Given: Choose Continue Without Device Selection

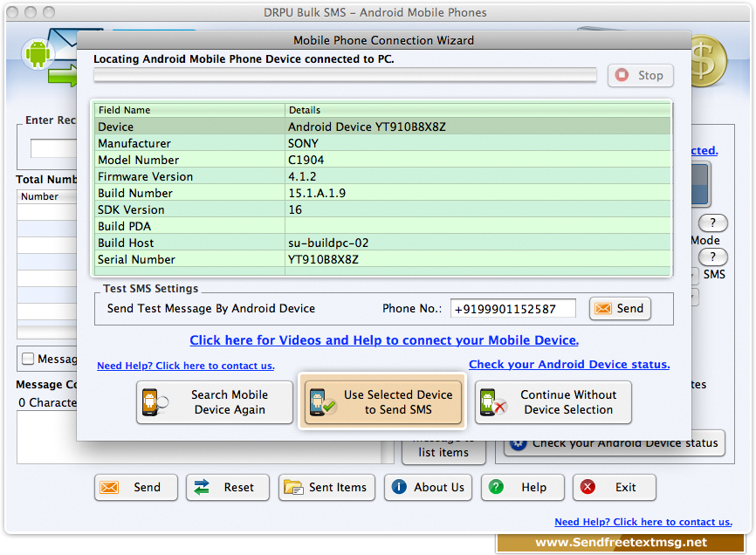Looking at the screenshot, I should [553, 402].
